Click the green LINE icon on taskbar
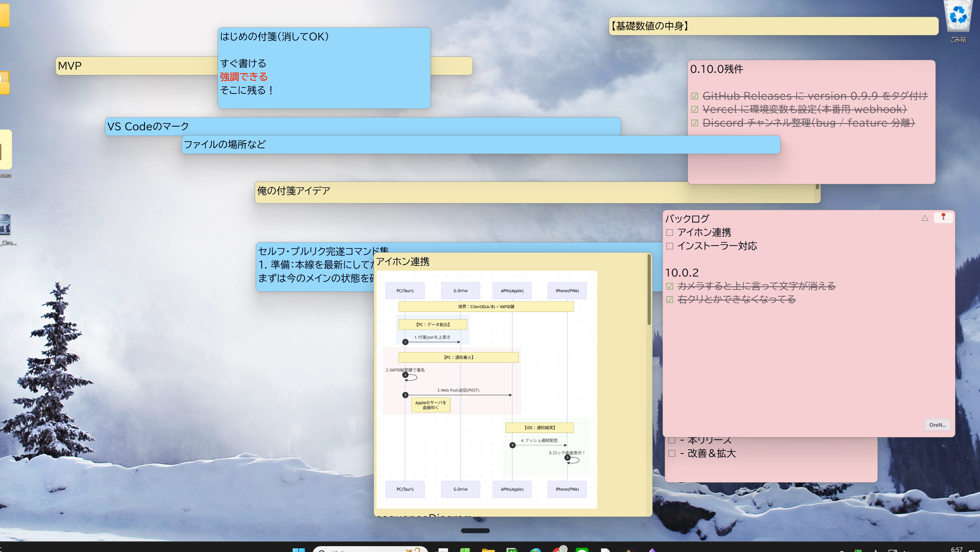Image resolution: width=980 pixels, height=552 pixels. (x=582, y=550)
